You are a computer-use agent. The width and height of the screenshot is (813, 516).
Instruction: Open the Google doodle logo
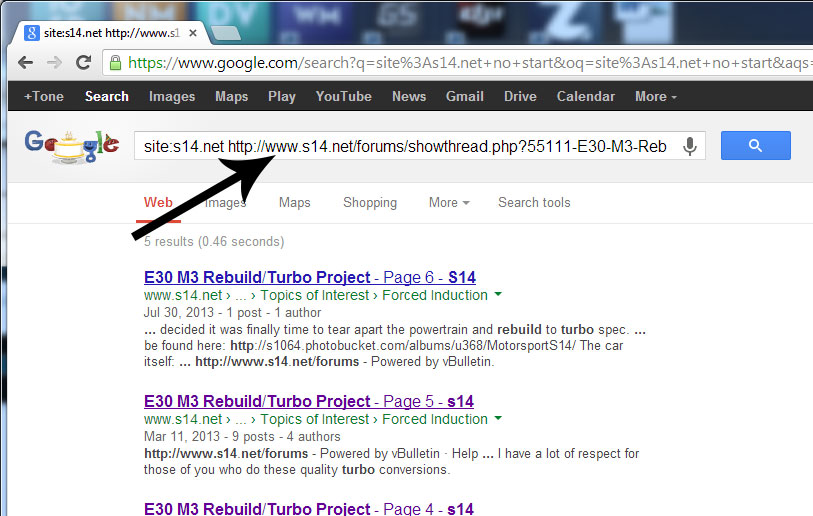72,147
